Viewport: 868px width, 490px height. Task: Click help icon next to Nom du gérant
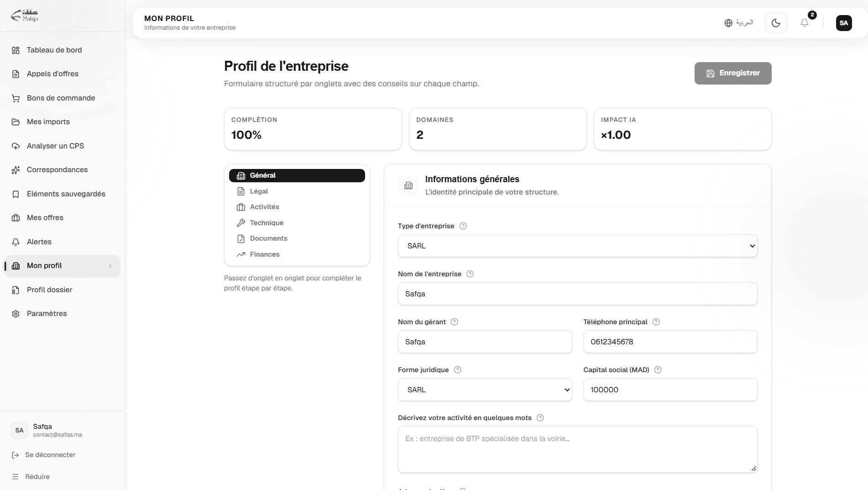pyautogui.click(x=454, y=322)
